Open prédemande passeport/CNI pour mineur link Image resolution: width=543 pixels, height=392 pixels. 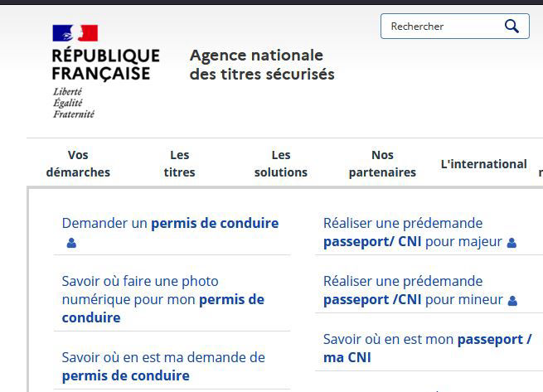point(413,291)
